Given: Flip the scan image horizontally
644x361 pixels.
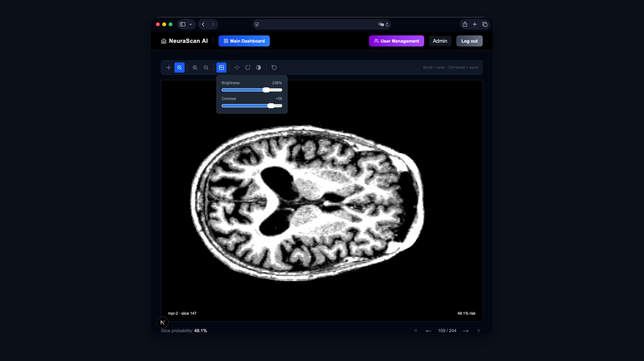Looking at the screenshot, I should pyautogui.click(x=237, y=67).
